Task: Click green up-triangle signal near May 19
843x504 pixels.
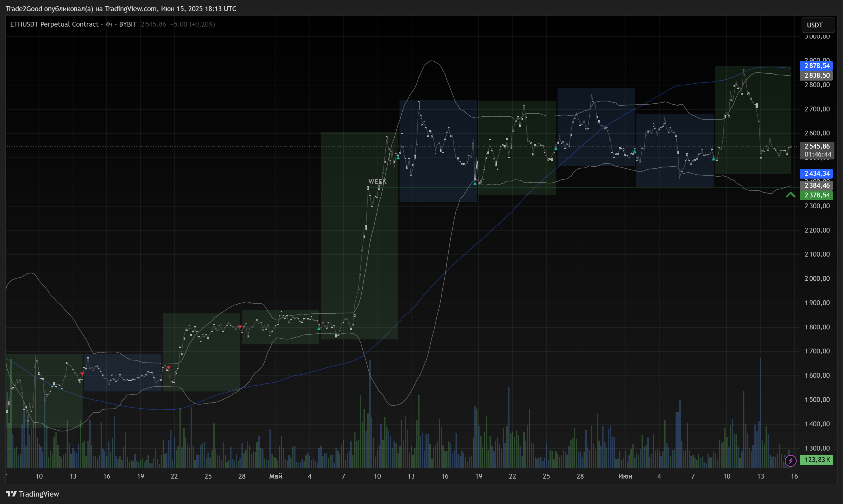Action: pos(475,183)
